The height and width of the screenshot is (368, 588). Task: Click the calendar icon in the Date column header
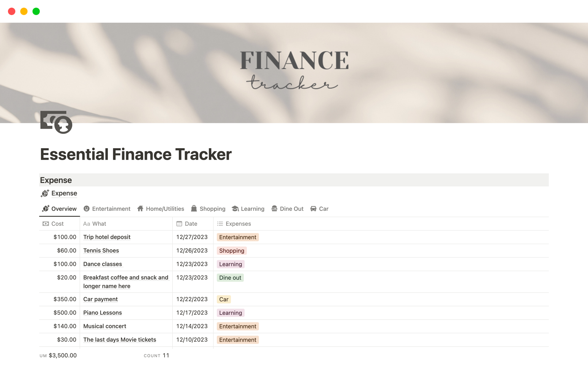click(179, 224)
